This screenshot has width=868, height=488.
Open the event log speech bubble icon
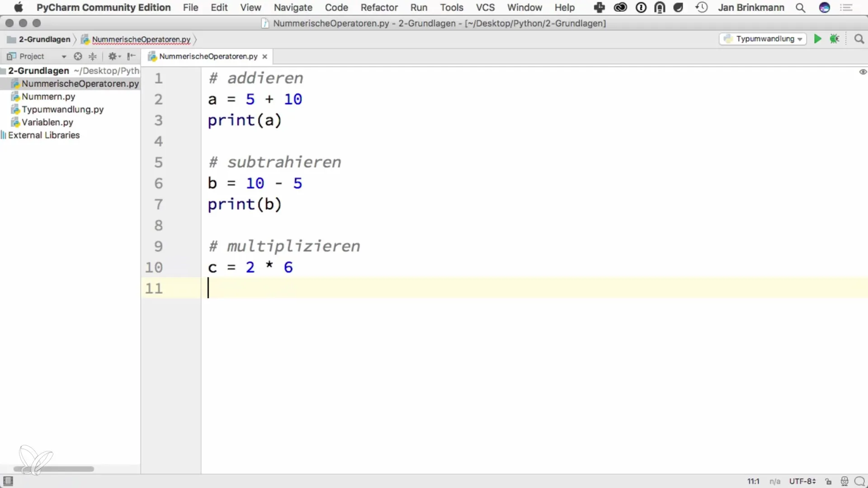860,482
